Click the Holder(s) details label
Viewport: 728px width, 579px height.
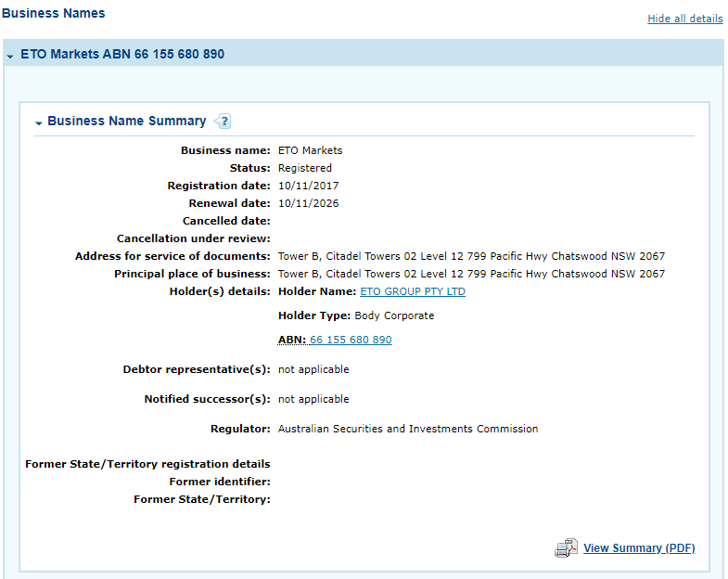(220, 292)
